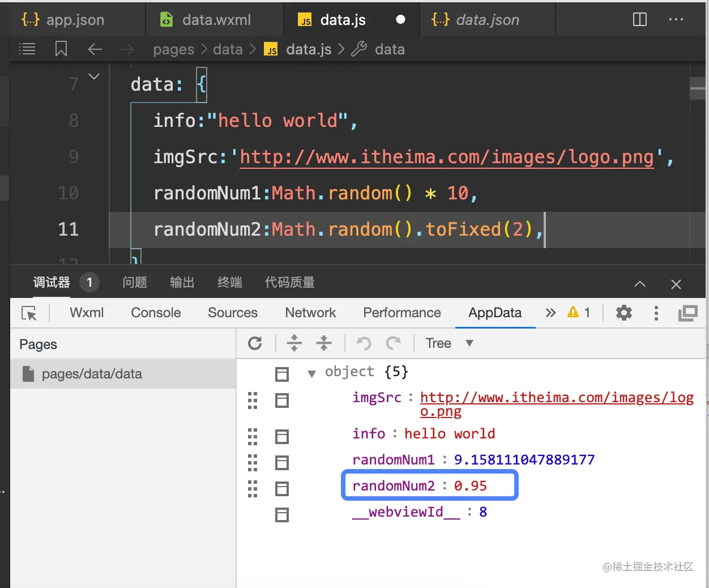Image resolution: width=709 pixels, height=588 pixels.
Task: Open the 终端 panel tab
Action: pyautogui.click(x=230, y=282)
